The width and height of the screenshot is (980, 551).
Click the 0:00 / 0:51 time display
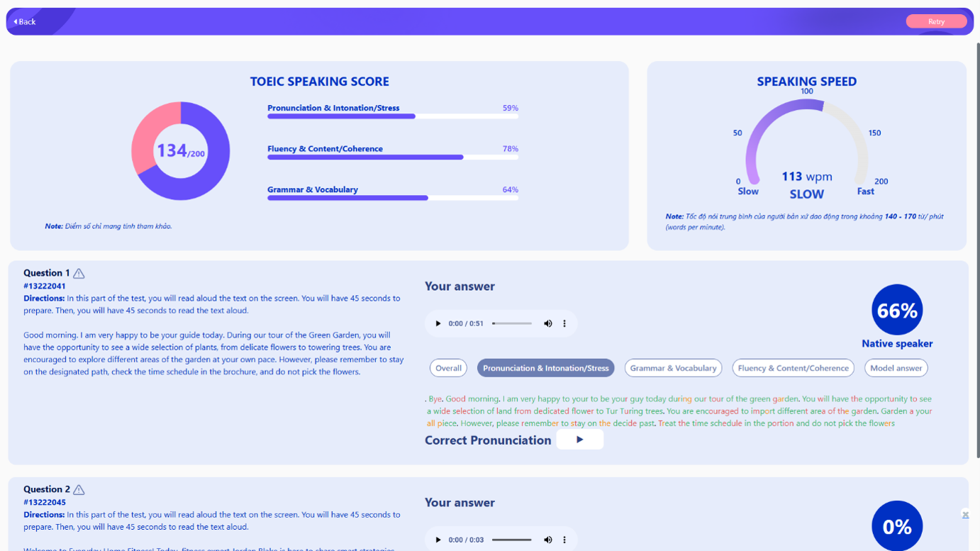click(466, 323)
